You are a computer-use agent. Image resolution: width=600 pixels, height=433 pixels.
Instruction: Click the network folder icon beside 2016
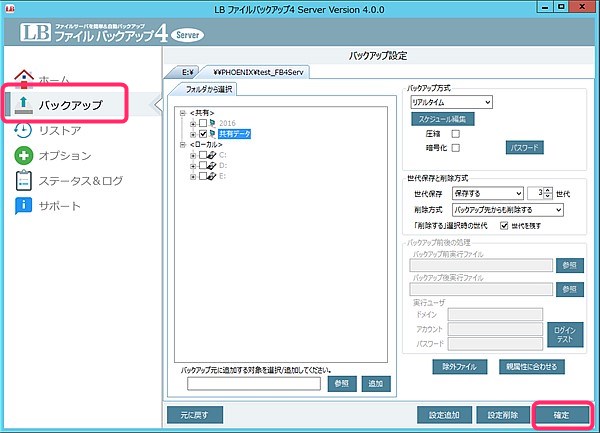pyautogui.click(x=212, y=123)
